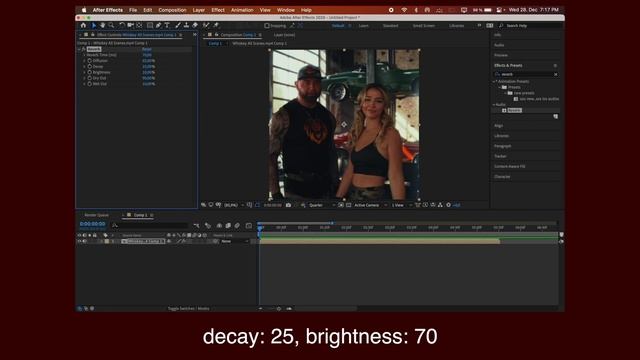Toggle video visibility eye of layer 1
640x360 pixels.
tap(80, 241)
